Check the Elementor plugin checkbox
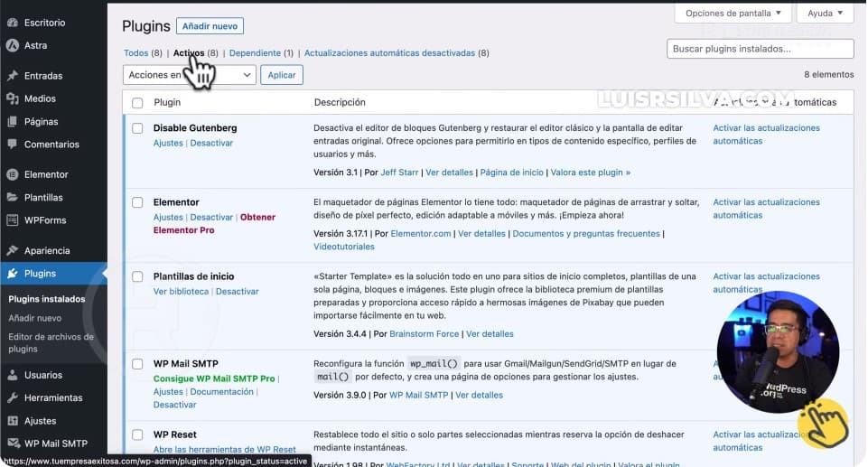868x467 pixels. [x=137, y=202]
